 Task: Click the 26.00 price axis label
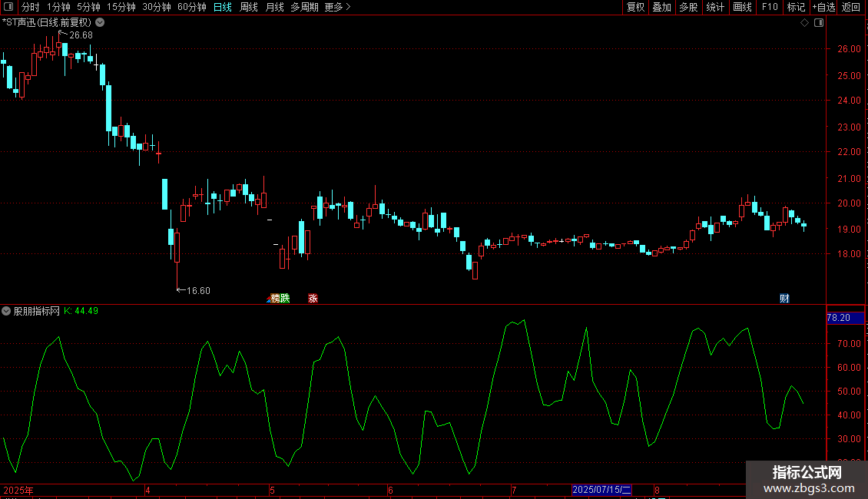(x=849, y=48)
